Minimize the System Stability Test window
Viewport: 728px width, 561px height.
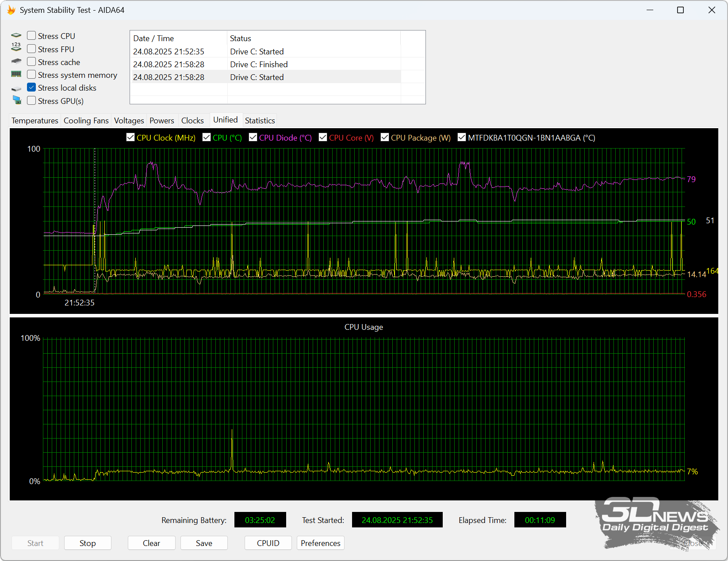pos(650,10)
